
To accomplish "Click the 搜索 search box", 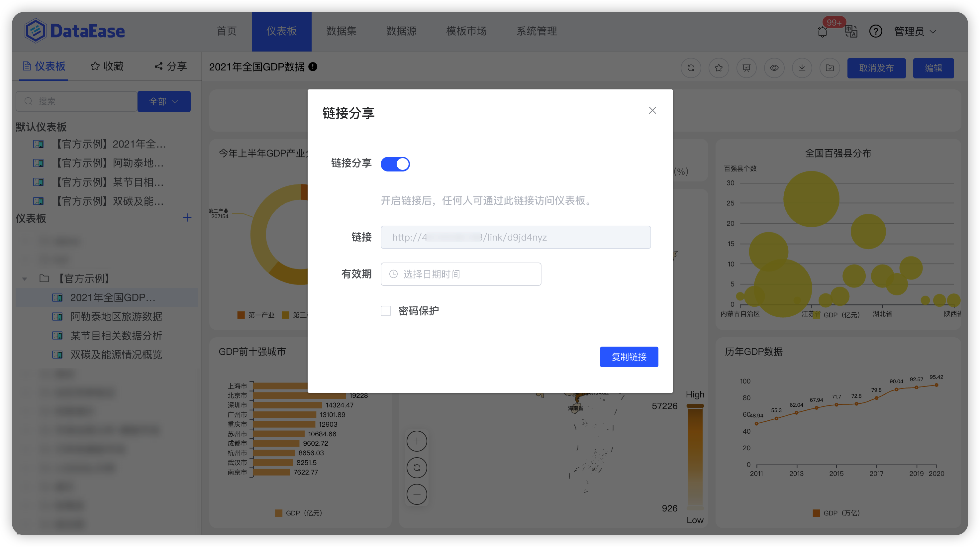I will tap(76, 101).
